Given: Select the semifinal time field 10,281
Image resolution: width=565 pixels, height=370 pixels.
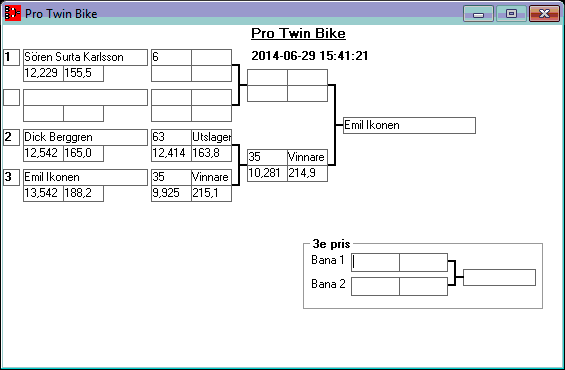Looking at the screenshot, I should (x=267, y=173).
